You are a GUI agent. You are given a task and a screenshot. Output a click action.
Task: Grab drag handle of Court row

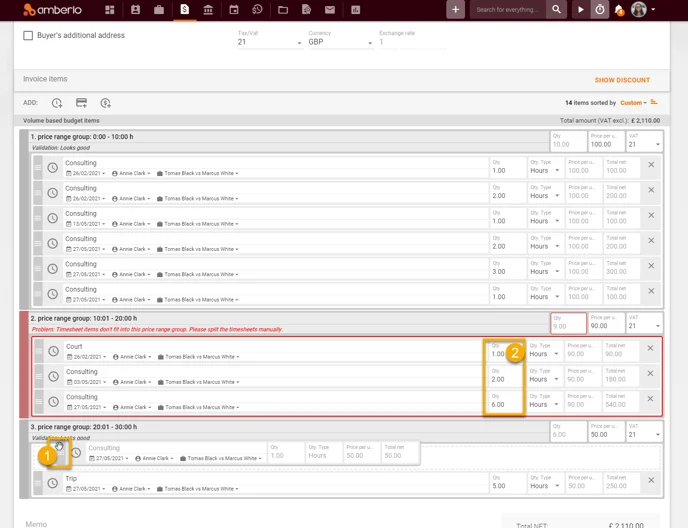tap(39, 351)
